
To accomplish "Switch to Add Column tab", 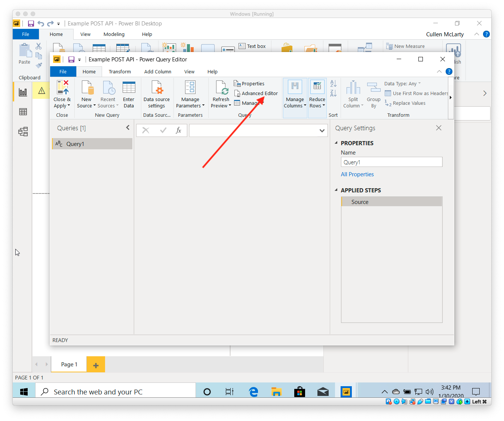I will 158,71.
